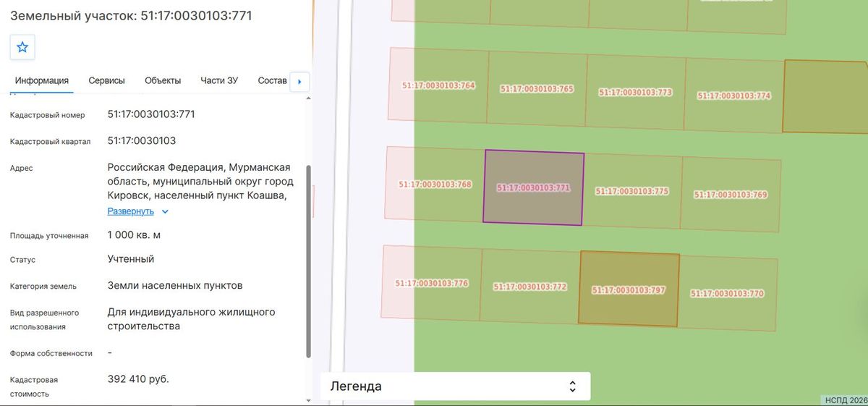Image resolution: width=868 pixels, height=406 pixels.
Task: Select parcel 51:17:0030103:773 on map
Action: coord(635,93)
